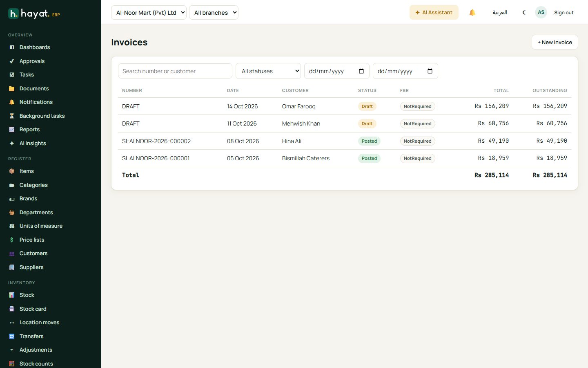588x368 pixels.
Task: Open Dashboards icon in sidebar
Action: pos(12,47)
